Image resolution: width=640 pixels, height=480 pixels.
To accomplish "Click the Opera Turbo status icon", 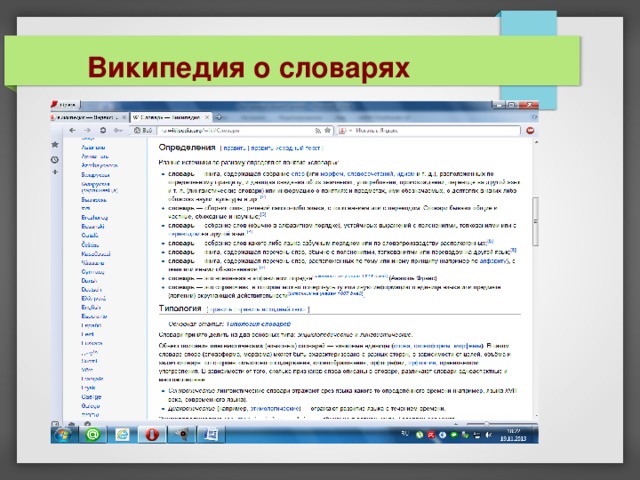I will point(87,424).
